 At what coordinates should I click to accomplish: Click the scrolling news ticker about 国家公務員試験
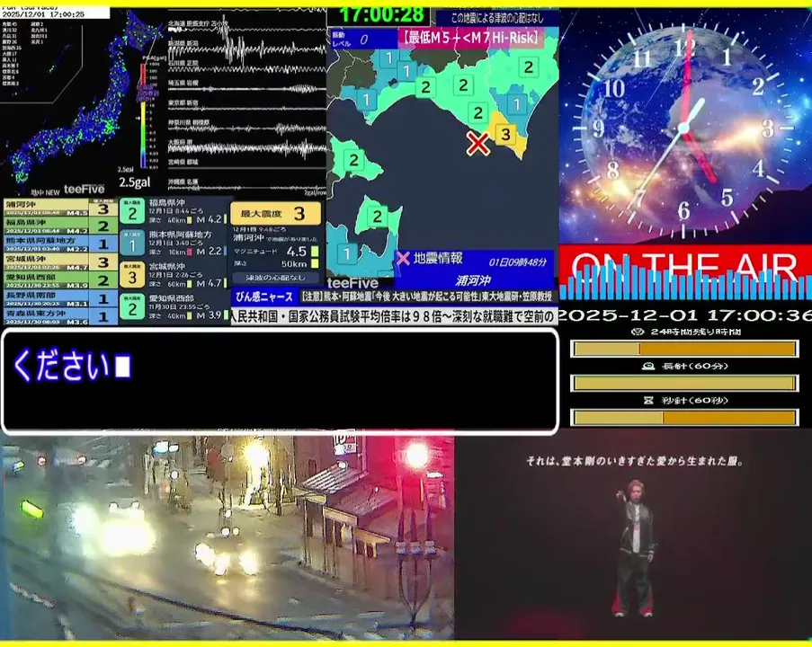(394, 316)
